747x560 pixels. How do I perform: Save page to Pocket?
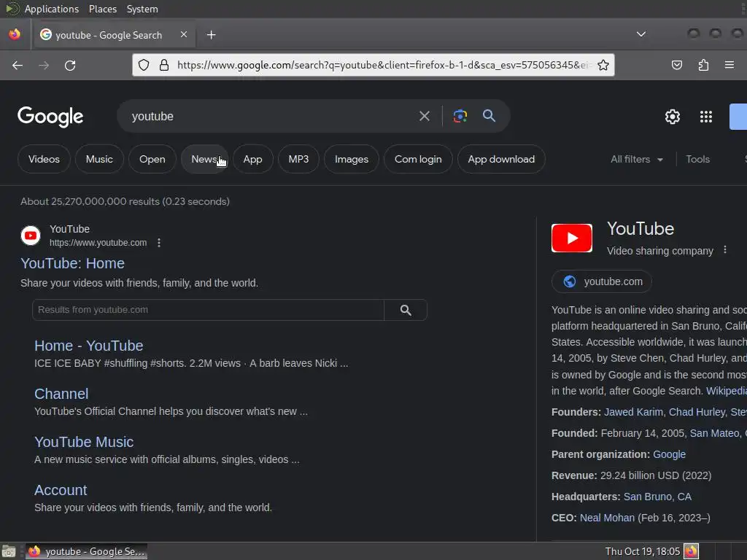(676, 65)
